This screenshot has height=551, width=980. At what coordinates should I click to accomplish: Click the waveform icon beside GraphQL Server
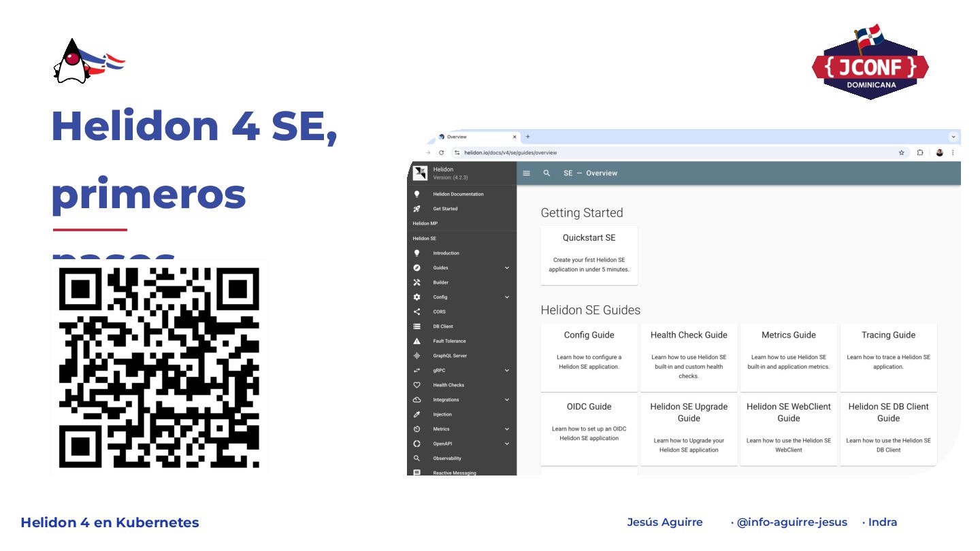(x=417, y=356)
